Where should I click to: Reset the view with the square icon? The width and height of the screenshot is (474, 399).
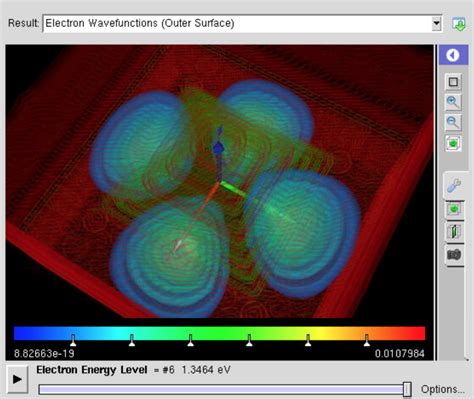pyautogui.click(x=453, y=82)
